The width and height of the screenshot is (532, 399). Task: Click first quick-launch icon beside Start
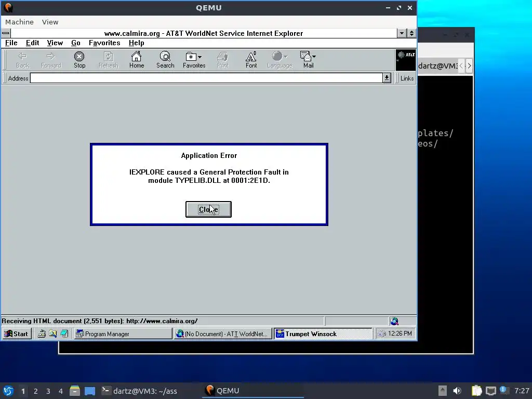[x=42, y=334]
